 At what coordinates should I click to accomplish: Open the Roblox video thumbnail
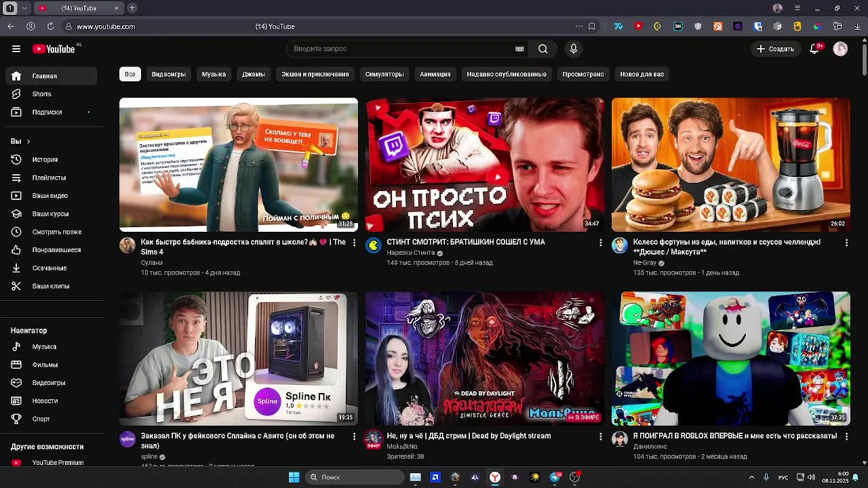[x=731, y=359]
